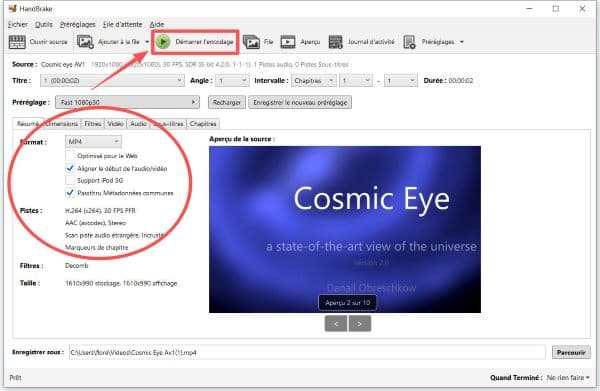This screenshot has width=600, height=391.
Task: Start encoding with the green play icon
Action: [x=163, y=42]
